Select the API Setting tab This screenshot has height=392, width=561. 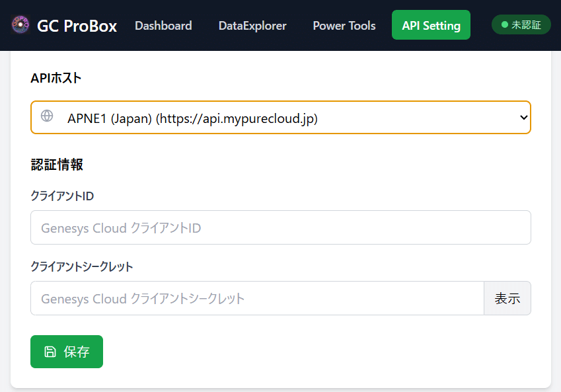point(431,26)
